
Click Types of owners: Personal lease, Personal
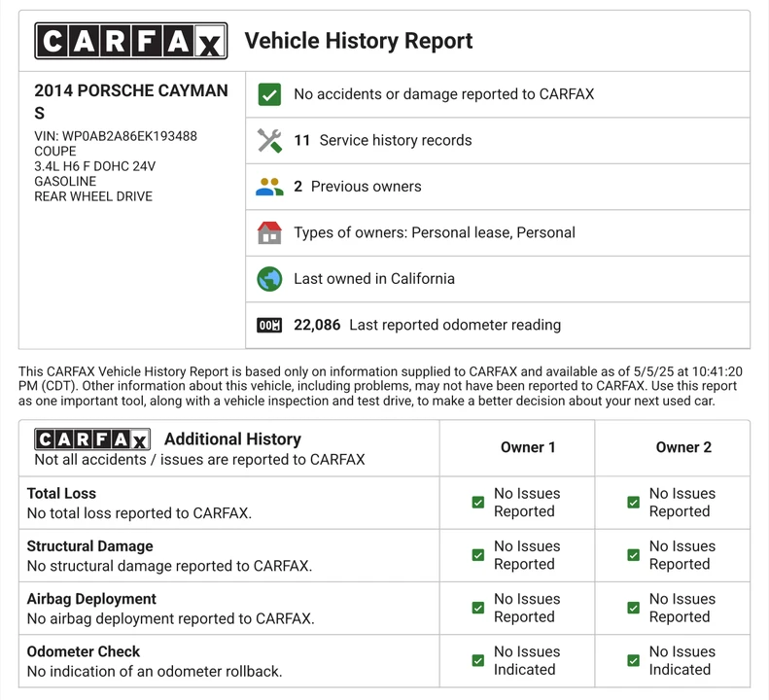tap(435, 232)
